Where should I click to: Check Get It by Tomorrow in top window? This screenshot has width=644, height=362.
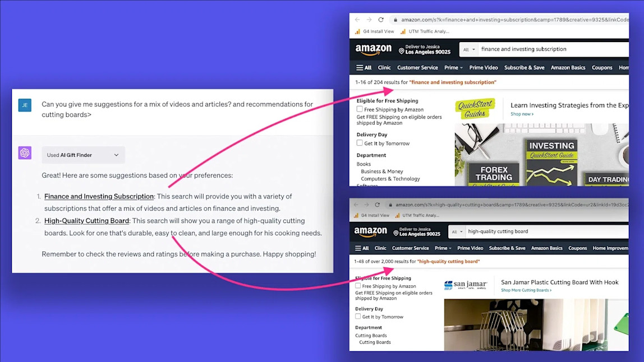(360, 143)
